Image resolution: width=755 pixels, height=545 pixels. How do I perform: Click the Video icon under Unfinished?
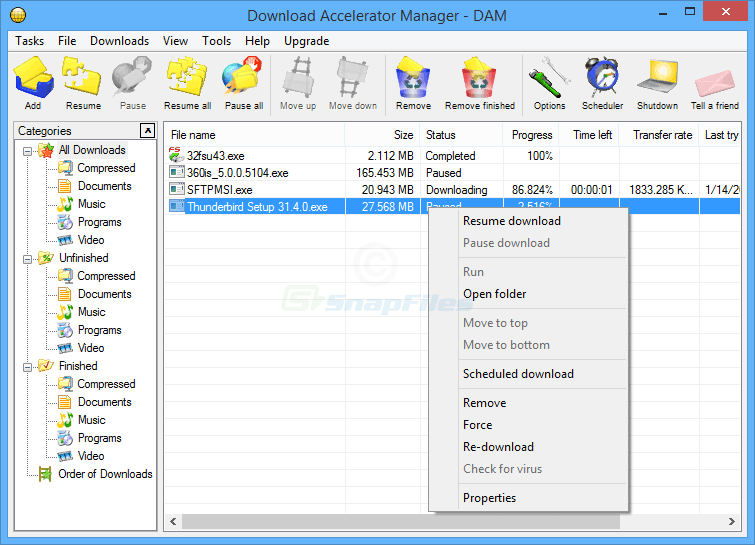coord(65,348)
